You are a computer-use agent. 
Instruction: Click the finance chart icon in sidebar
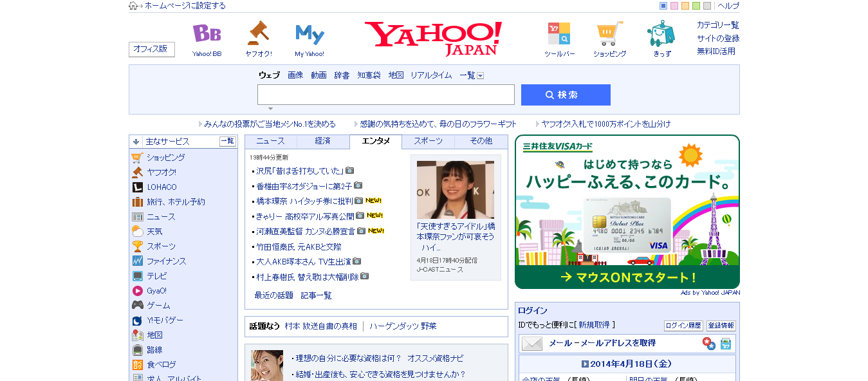coord(137,261)
